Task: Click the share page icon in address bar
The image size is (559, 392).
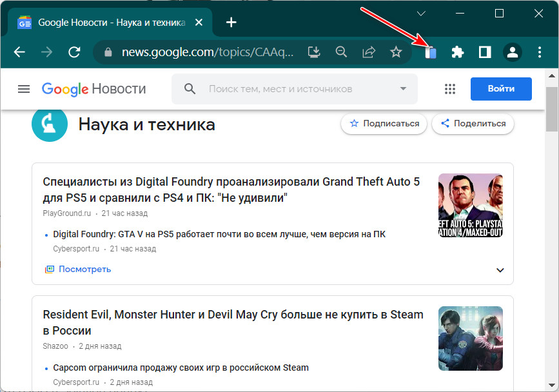Action: coord(369,52)
